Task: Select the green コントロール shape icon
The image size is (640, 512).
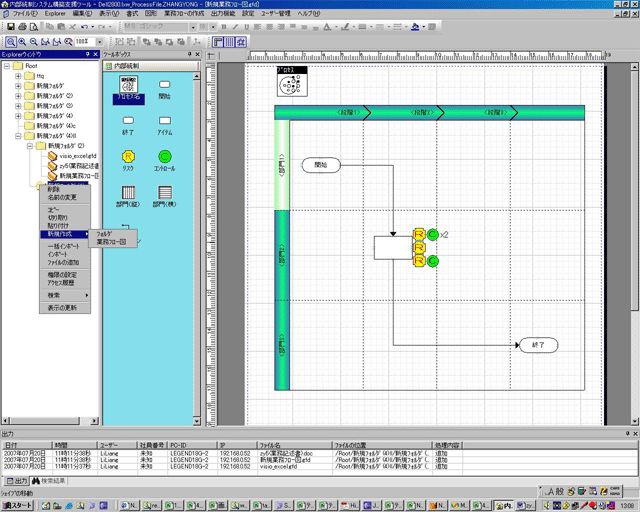Action: point(165,157)
